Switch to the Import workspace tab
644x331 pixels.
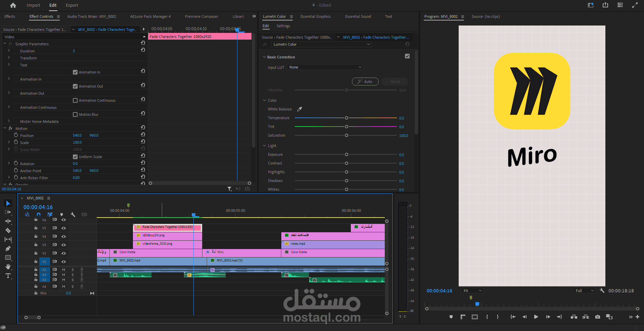click(33, 5)
